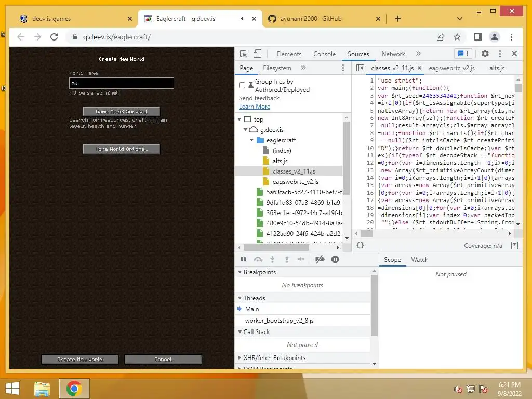Open File Explorer from taskbar
Screen dimensions: 532x399
point(42,389)
